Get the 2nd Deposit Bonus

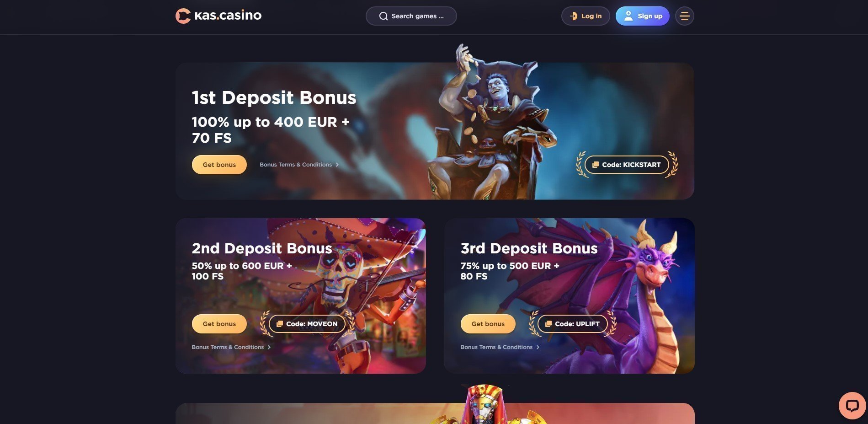point(219,324)
